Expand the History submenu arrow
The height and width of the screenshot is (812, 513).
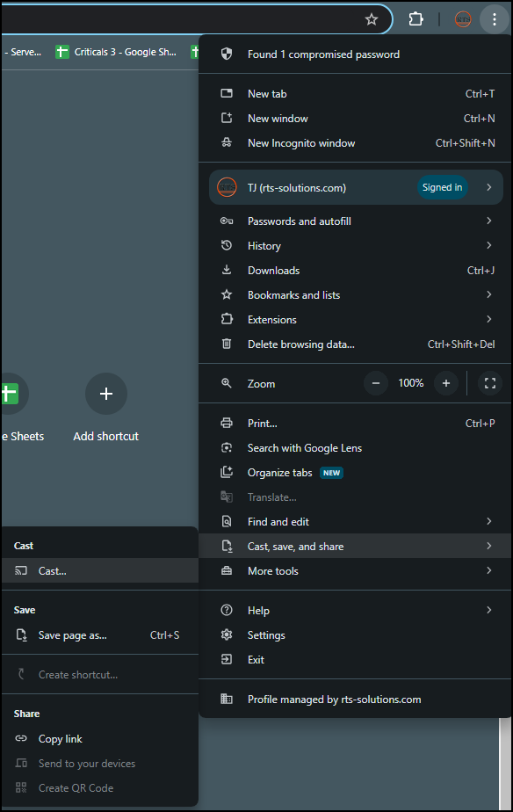[x=489, y=245]
